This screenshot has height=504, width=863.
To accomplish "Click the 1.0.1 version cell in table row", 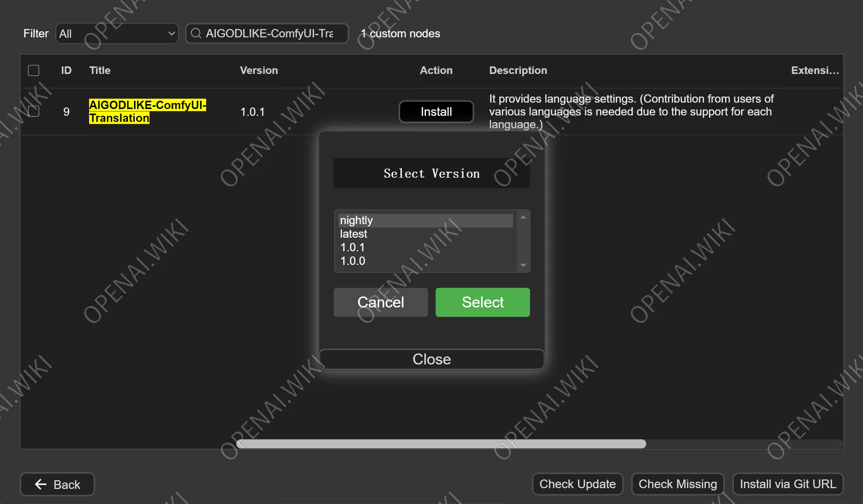I will coord(252,112).
